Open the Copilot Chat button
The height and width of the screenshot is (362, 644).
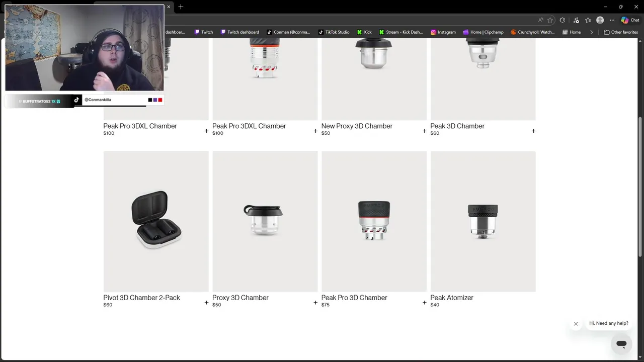(630, 20)
